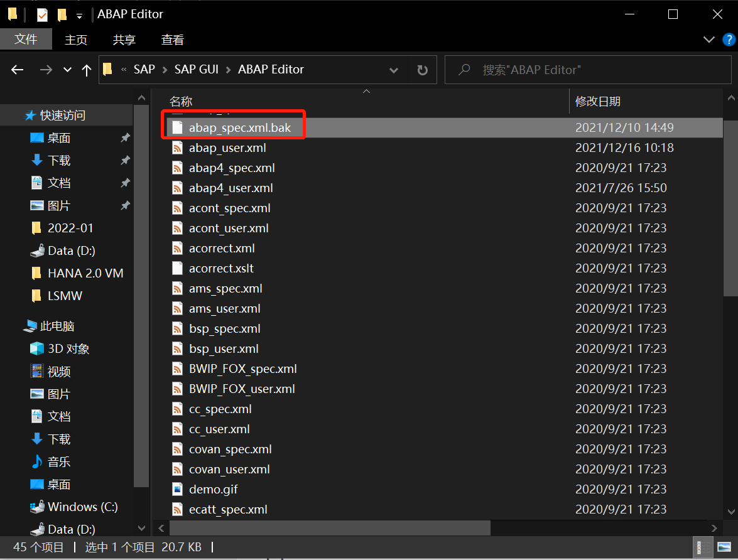Open the abap_user.xml file icon
738x560 pixels.
click(x=178, y=148)
